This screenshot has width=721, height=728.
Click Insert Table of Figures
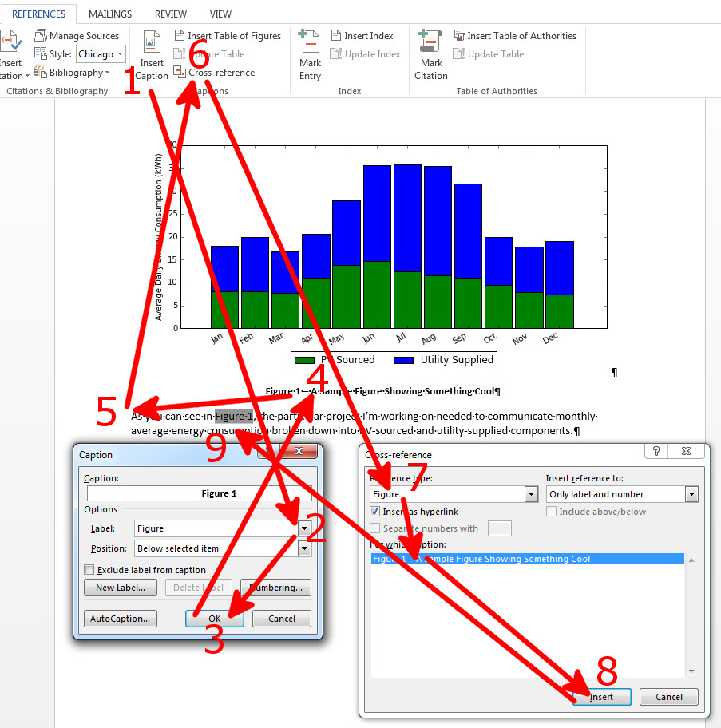227,35
